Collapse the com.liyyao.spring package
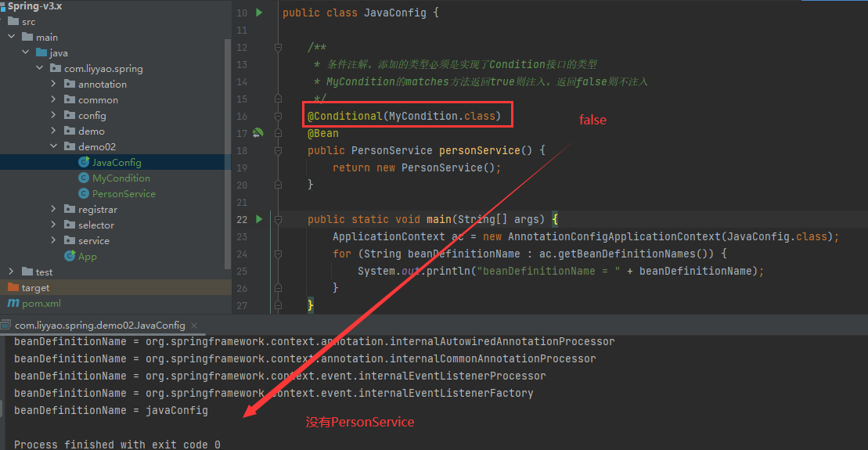Screen dimensions: 868x450 point(39,67)
